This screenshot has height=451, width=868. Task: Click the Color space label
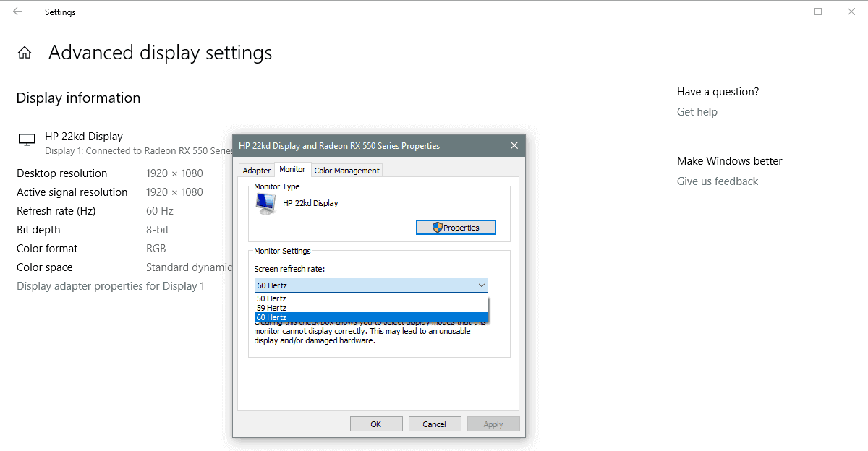45,267
